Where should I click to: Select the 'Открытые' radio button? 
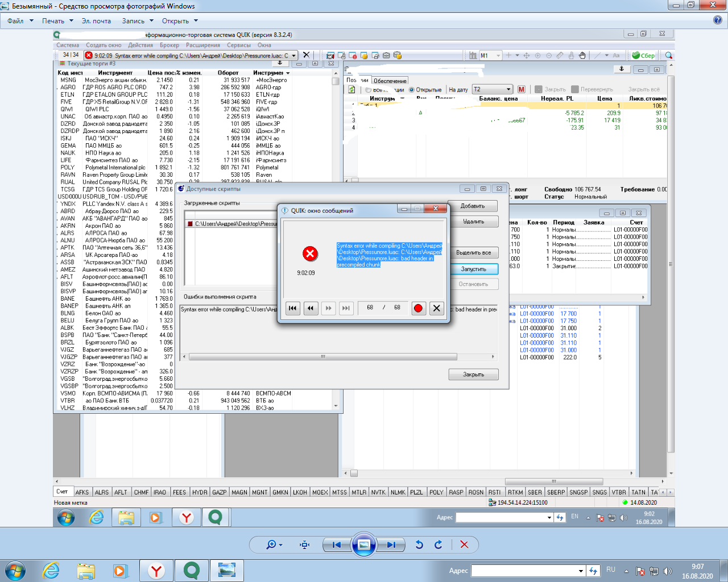coord(412,90)
